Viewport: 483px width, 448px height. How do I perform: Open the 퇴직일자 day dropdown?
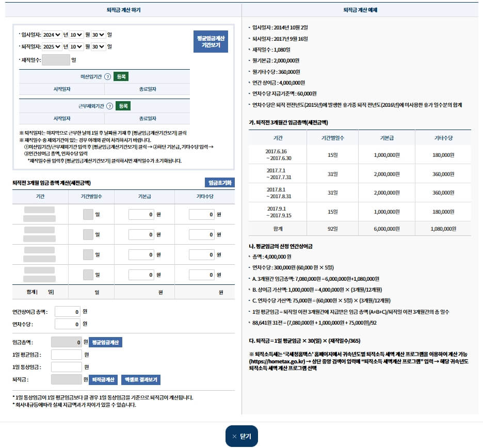pos(98,46)
